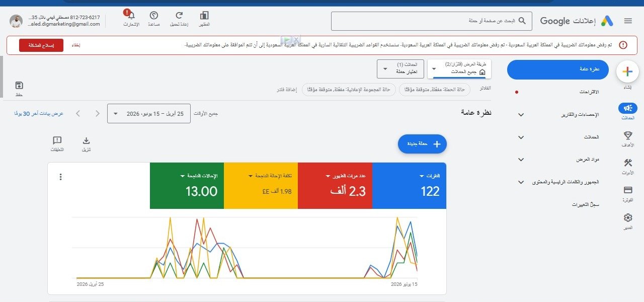This screenshot has height=302, width=644.
Task: Click the Feedback icon (التعليقات)
Action: pyautogui.click(x=57, y=140)
